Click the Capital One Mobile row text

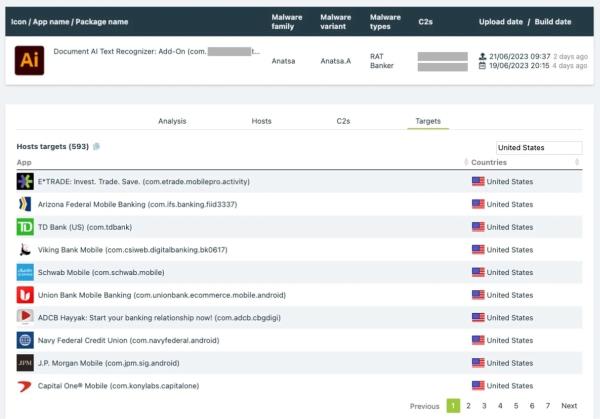point(118,386)
